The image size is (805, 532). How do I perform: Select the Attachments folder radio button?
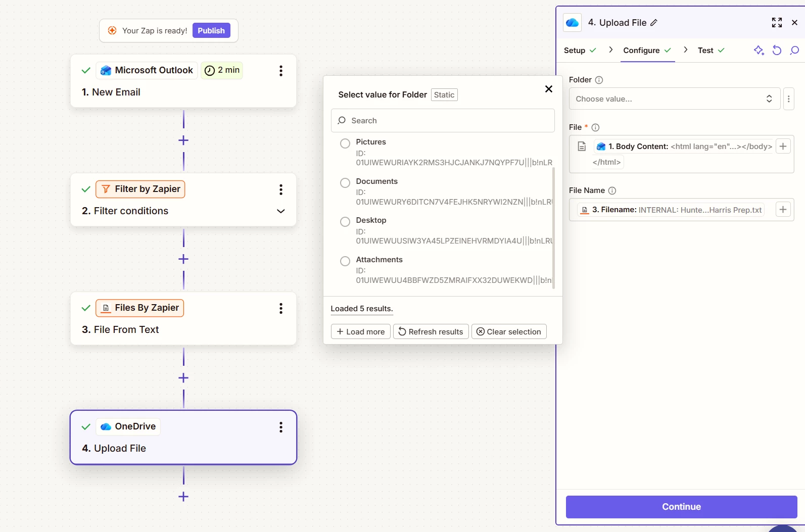pyautogui.click(x=345, y=261)
